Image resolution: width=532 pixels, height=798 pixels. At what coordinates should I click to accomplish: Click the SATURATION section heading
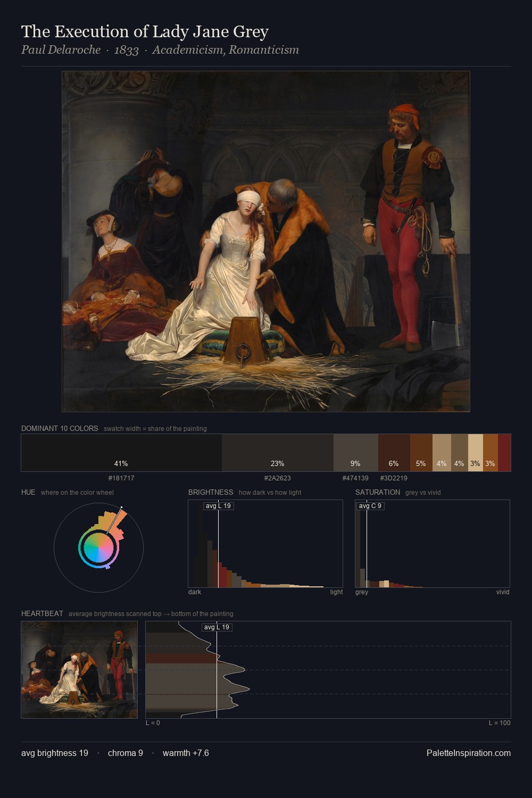coord(378,492)
